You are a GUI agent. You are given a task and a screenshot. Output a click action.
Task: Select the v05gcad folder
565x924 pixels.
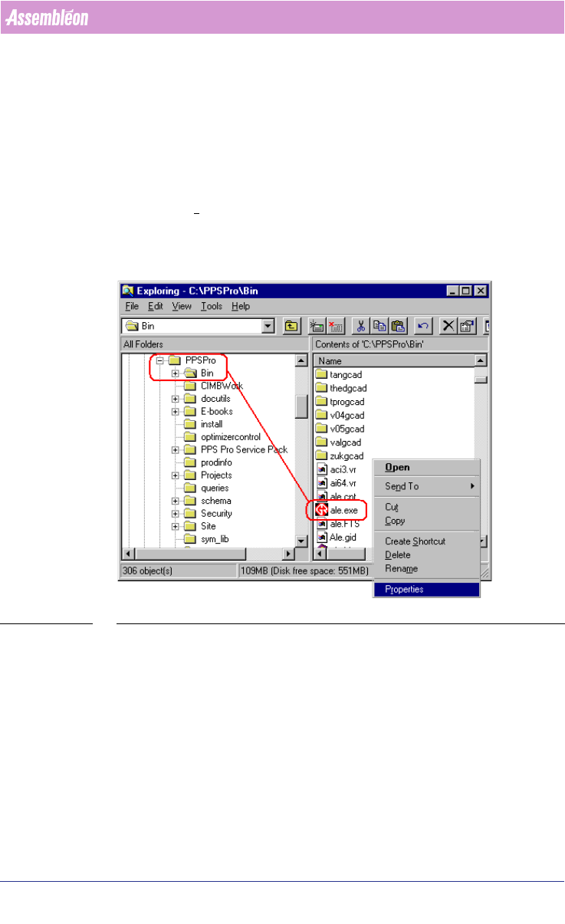click(339, 429)
